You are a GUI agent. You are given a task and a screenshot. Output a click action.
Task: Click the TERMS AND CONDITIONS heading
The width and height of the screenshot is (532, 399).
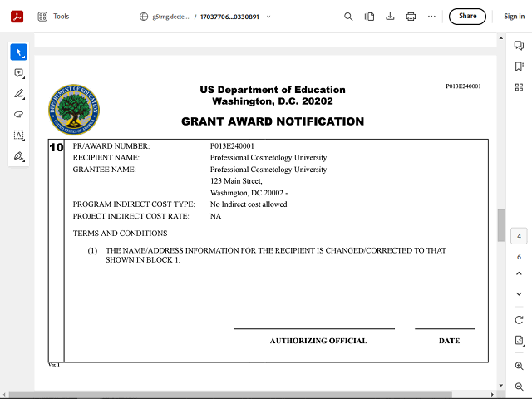click(120, 234)
